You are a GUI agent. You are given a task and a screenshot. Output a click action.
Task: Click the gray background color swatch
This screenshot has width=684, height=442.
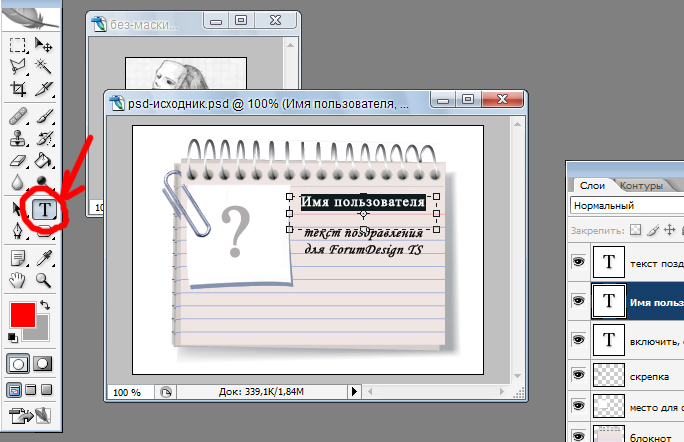click(40, 331)
